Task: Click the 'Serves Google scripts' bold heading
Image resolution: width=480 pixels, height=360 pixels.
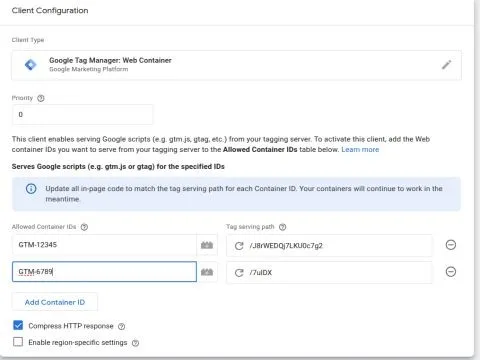Action: 118,167
